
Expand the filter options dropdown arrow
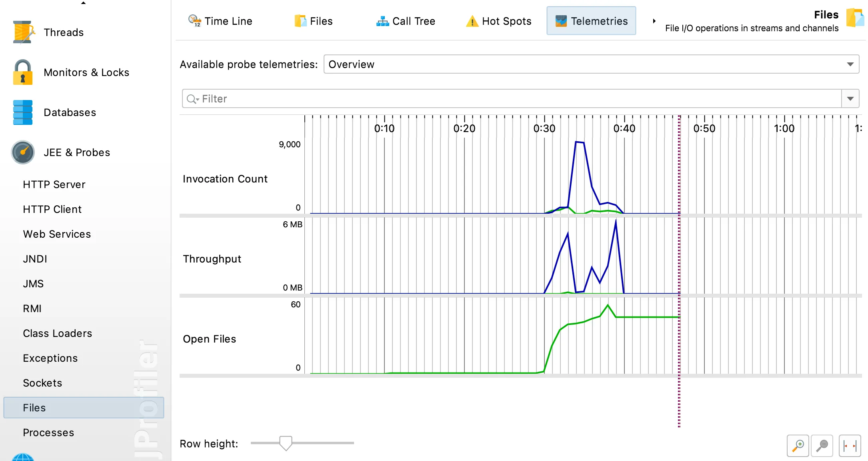(850, 99)
